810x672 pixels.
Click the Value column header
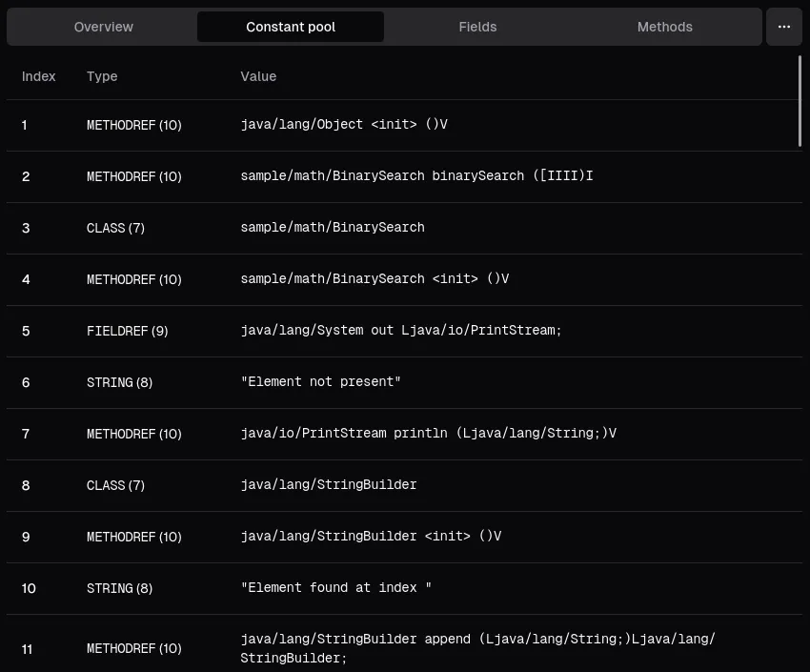coord(258,76)
